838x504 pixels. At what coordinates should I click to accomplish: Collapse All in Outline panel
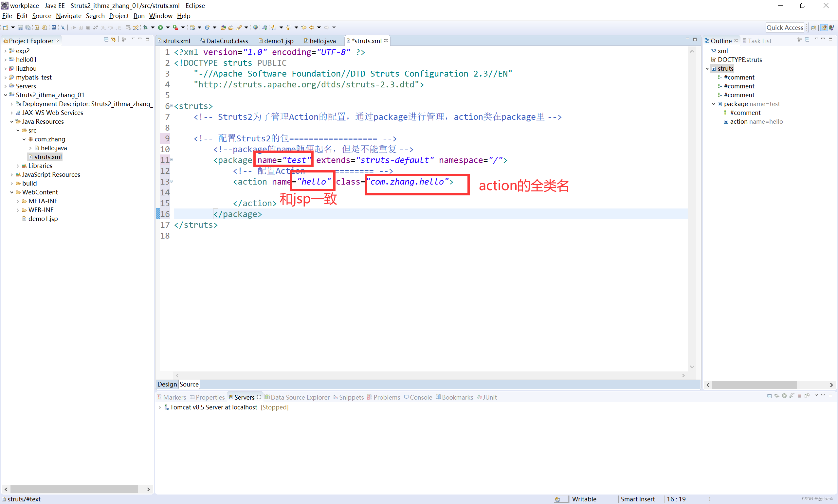tap(807, 40)
